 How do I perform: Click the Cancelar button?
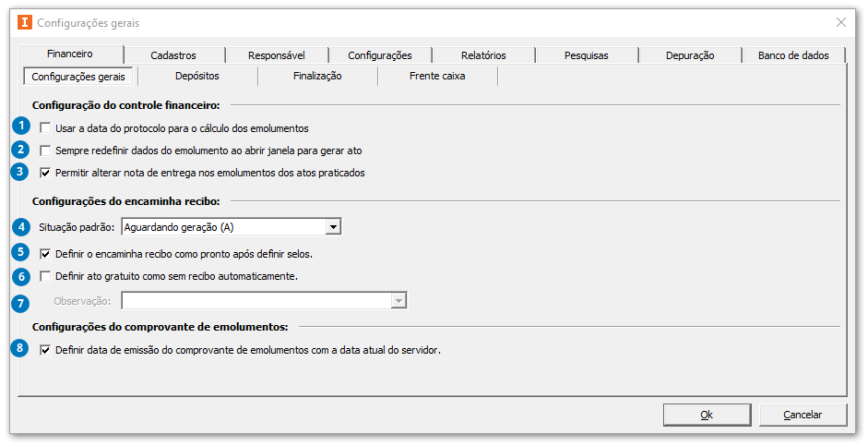pos(803,415)
